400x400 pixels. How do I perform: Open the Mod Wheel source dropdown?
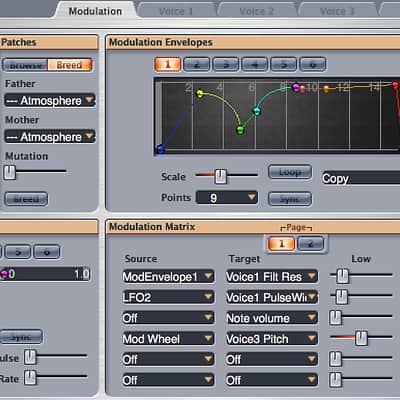coord(168,339)
